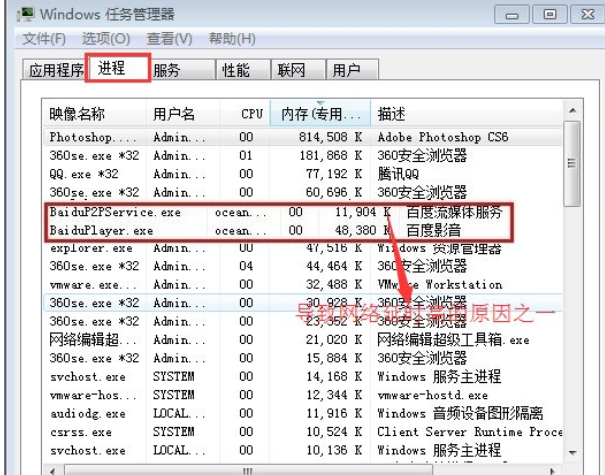Click vertical scrollbar up arrow

573,111
